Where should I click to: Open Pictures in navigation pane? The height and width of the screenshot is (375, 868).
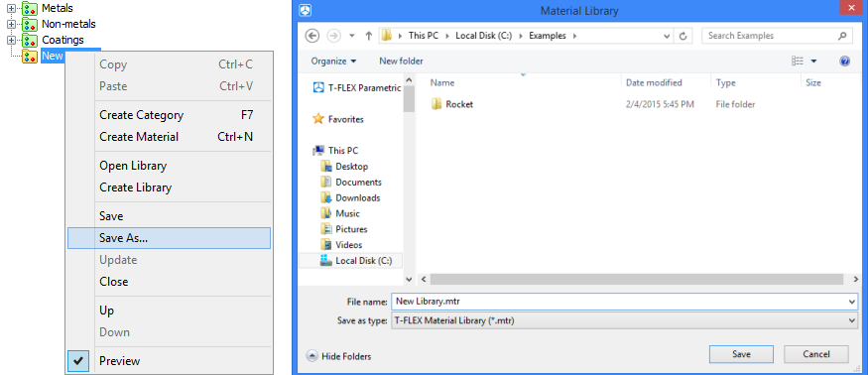click(x=344, y=229)
